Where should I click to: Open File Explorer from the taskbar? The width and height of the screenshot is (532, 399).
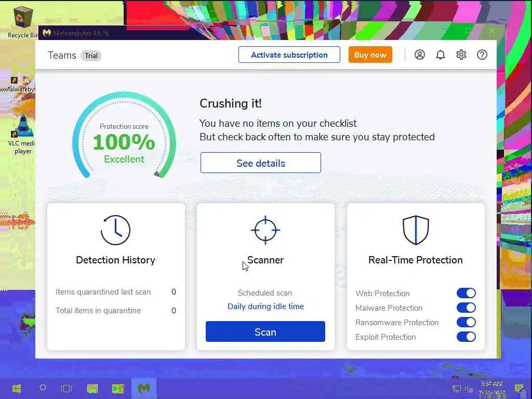pyautogui.click(x=92, y=388)
